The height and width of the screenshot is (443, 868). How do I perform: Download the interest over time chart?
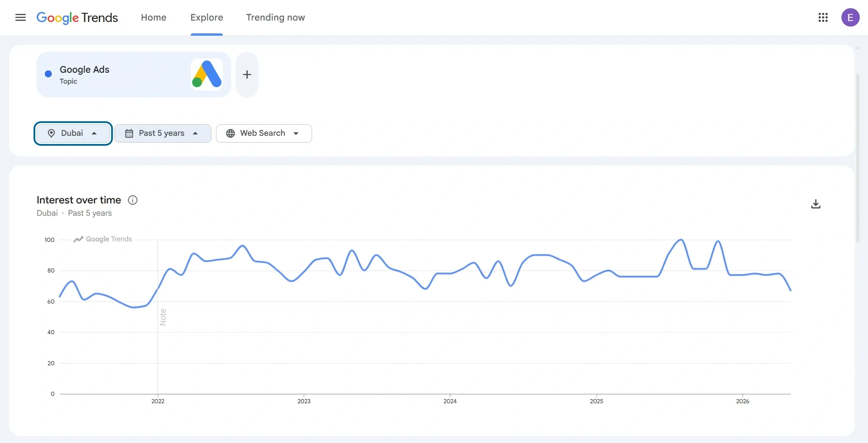point(816,204)
